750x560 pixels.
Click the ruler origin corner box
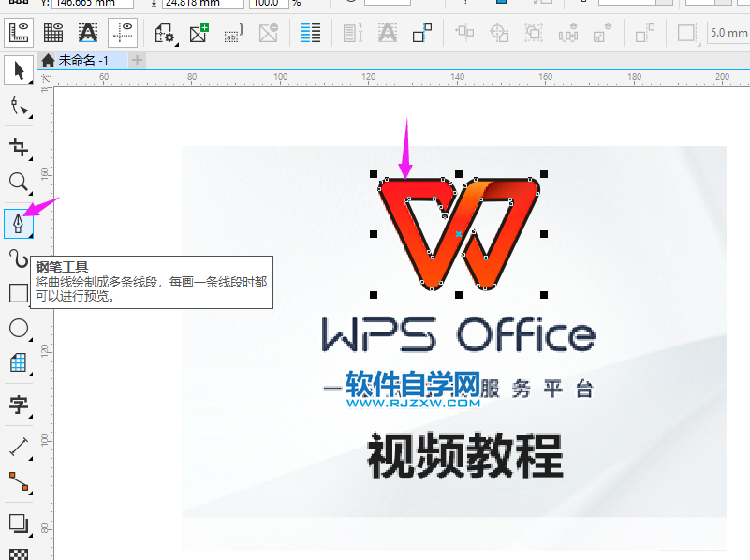(x=46, y=80)
